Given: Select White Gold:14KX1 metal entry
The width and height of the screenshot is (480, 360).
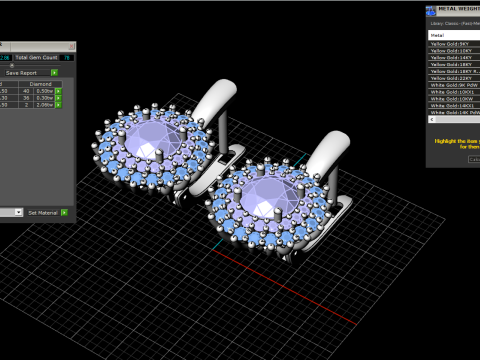Looking at the screenshot, I should click(x=454, y=106).
